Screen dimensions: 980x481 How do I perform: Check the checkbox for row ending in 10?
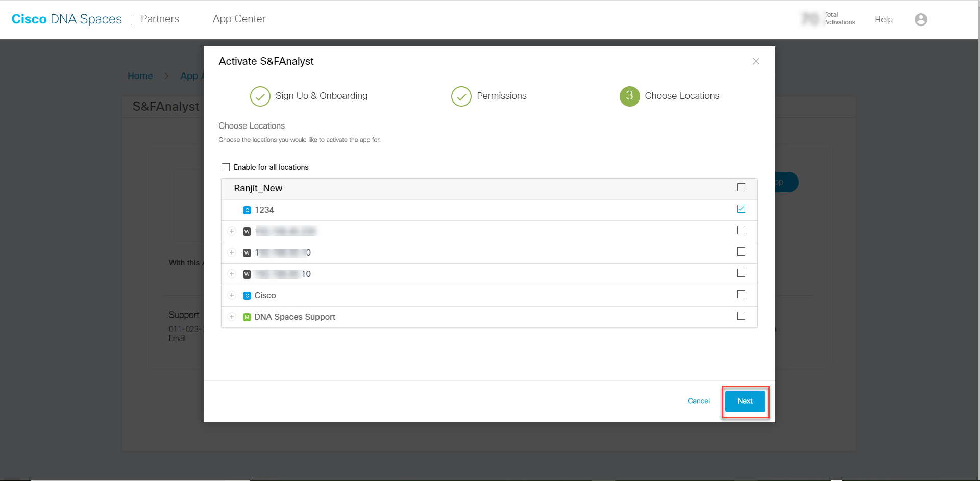click(741, 273)
